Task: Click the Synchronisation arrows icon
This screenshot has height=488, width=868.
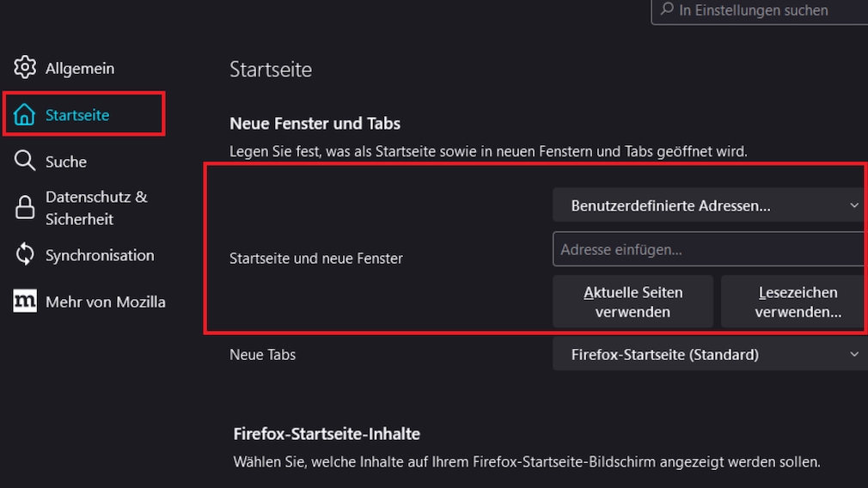Action: (25, 255)
